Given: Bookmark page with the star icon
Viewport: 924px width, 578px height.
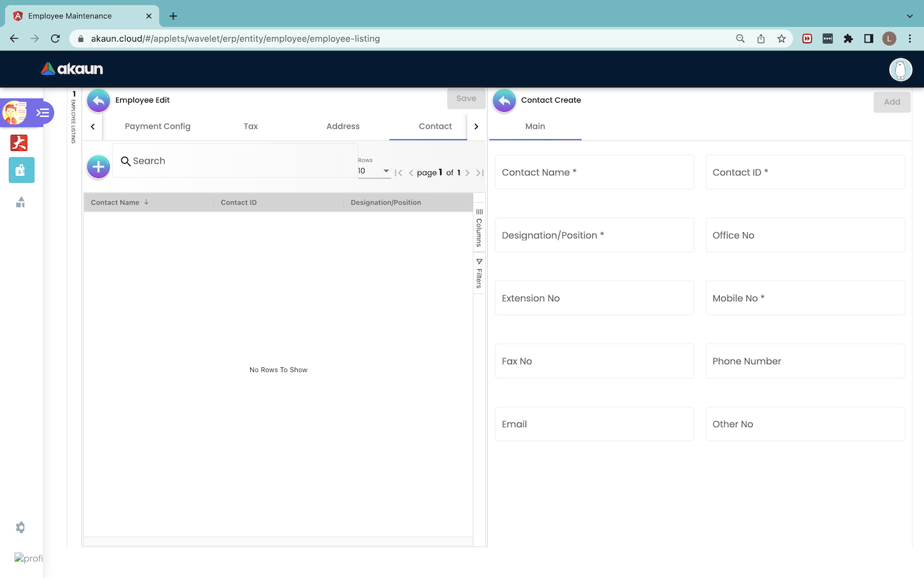Looking at the screenshot, I should coord(781,39).
